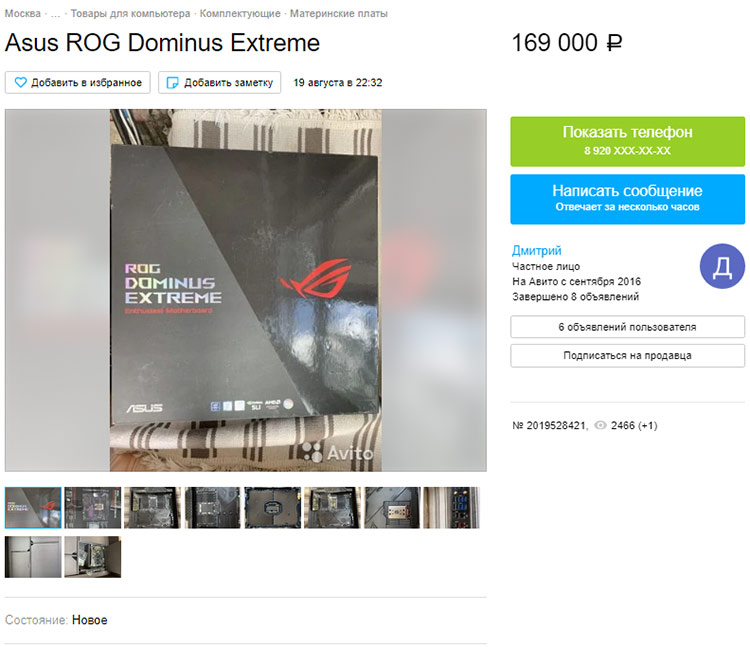
Task: Expand the collapsed breadcrumb ellipsis
Action: 55,13
